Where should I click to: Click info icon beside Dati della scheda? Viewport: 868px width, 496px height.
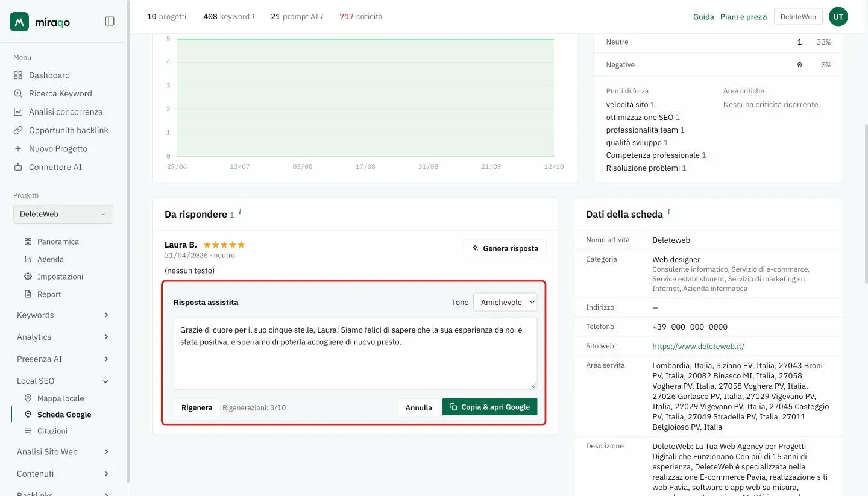pyautogui.click(x=668, y=212)
